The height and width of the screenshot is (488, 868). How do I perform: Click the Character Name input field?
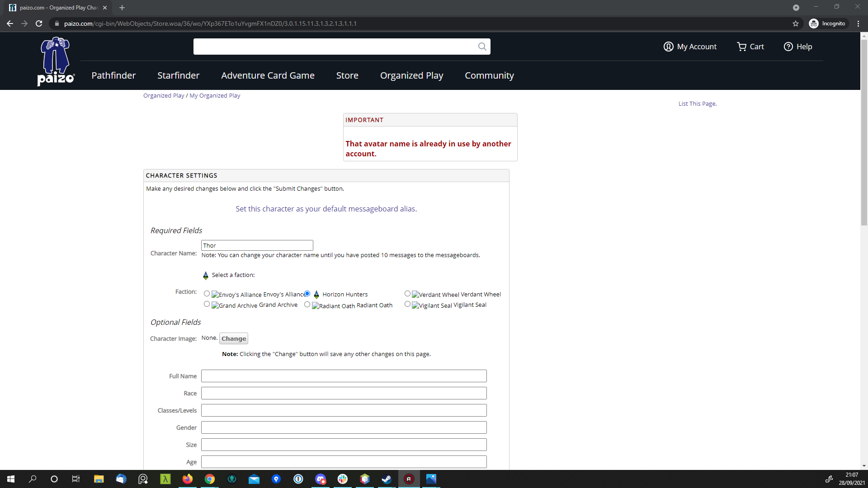257,245
